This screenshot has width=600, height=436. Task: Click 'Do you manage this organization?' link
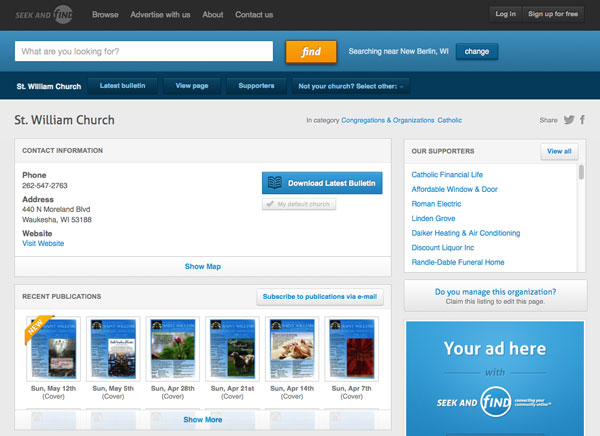(x=495, y=292)
